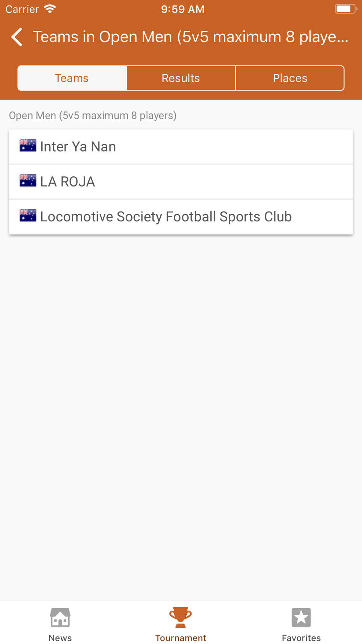Screen dimensions: 362x644
Task: Open the Favorites star icon
Action: 301,617
